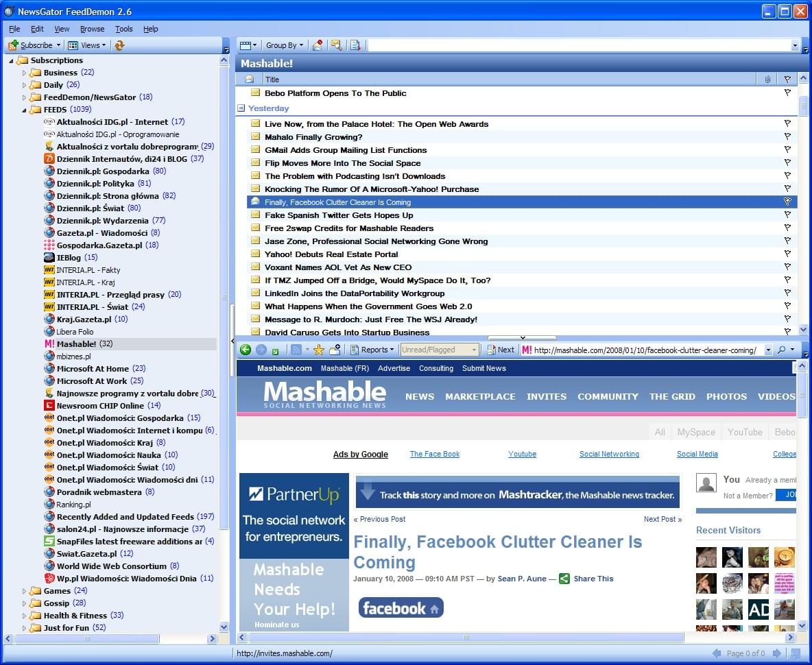812x665 pixels.
Task: Toggle flag on 'Mahalo Finally Growing?'
Action: (x=787, y=136)
